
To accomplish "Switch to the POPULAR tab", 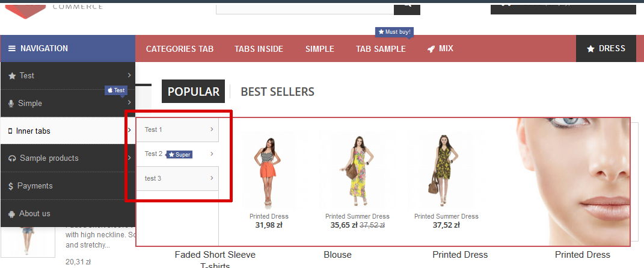I will [194, 92].
